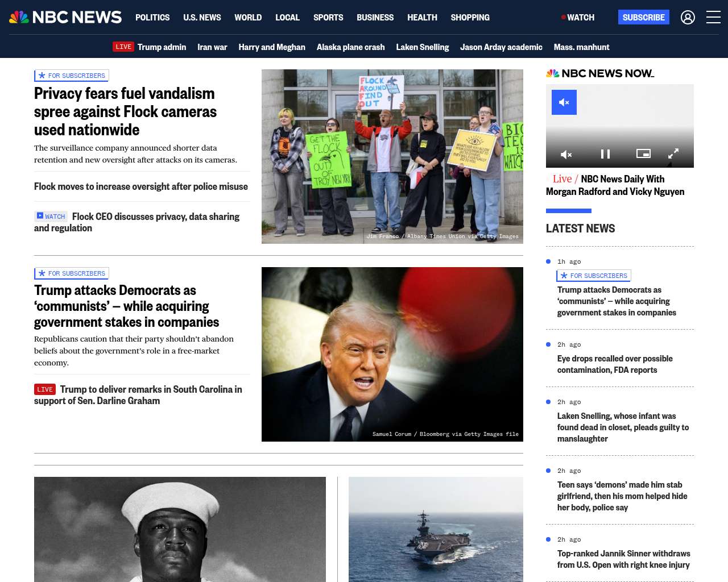Enable picture-in-picture mode for video
The image size is (728, 582).
643,153
